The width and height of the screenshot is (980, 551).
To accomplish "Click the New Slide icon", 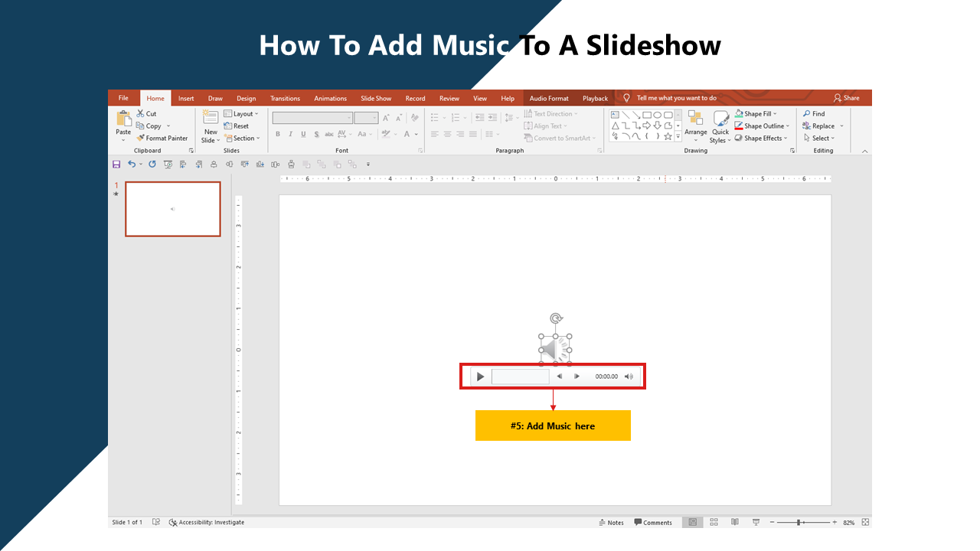I will point(211,117).
